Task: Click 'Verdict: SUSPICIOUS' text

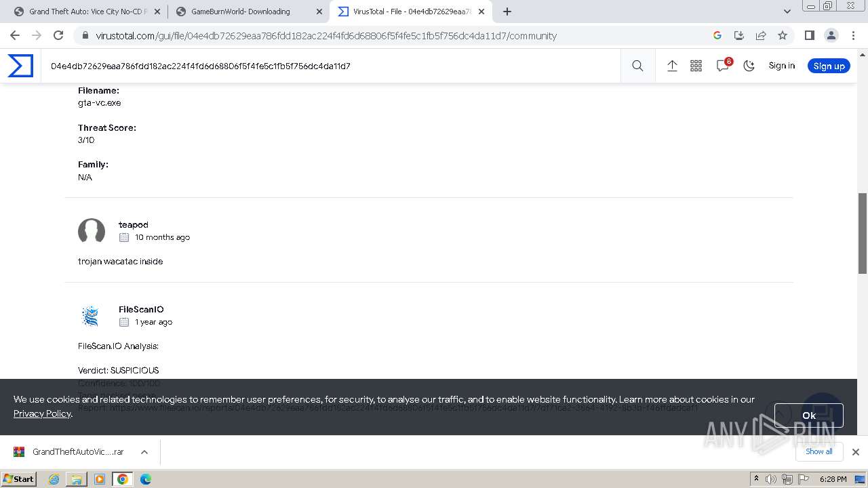Action: tap(119, 370)
